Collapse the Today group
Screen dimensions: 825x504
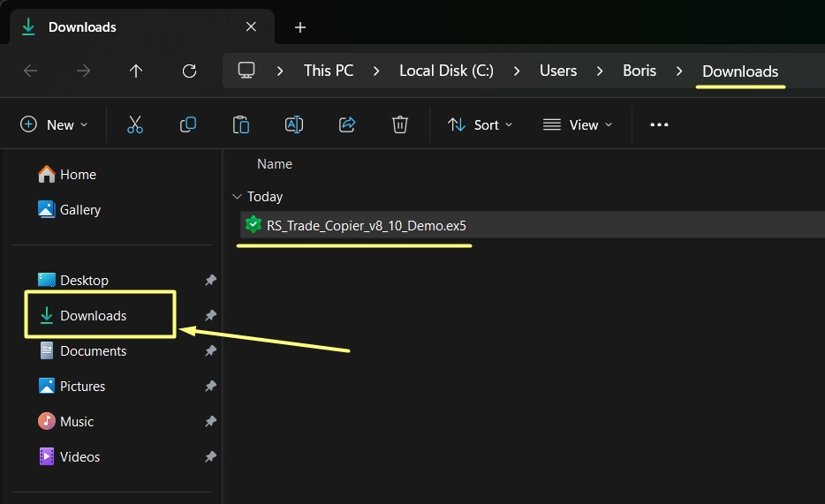pyautogui.click(x=237, y=197)
